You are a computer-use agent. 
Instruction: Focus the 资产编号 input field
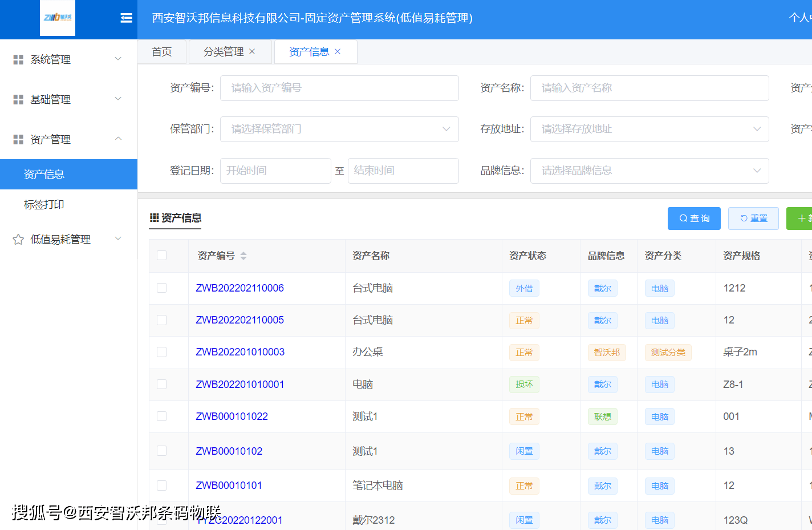[x=339, y=88]
